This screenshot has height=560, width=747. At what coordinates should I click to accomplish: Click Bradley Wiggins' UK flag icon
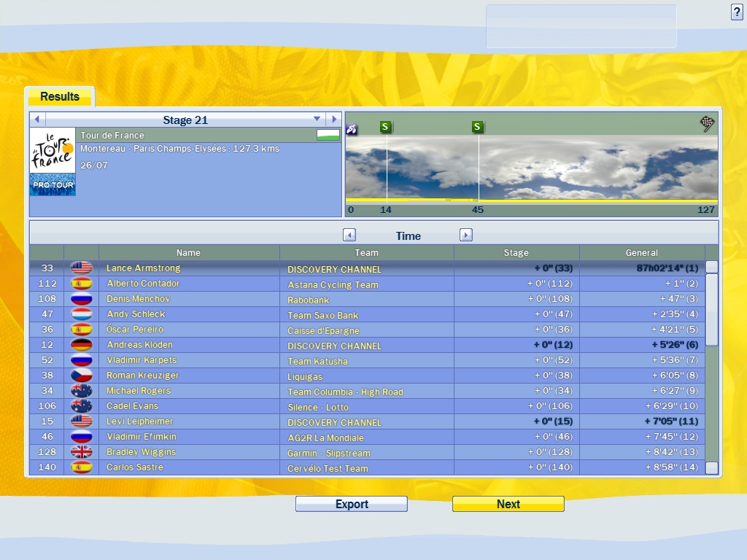(x=81, y=452)
